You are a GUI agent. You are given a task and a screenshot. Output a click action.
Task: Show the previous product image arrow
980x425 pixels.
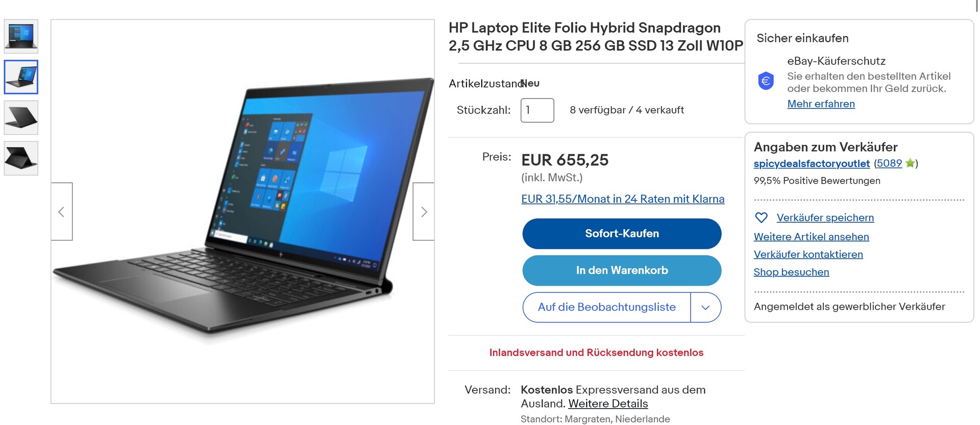click(x=62, y=211)
